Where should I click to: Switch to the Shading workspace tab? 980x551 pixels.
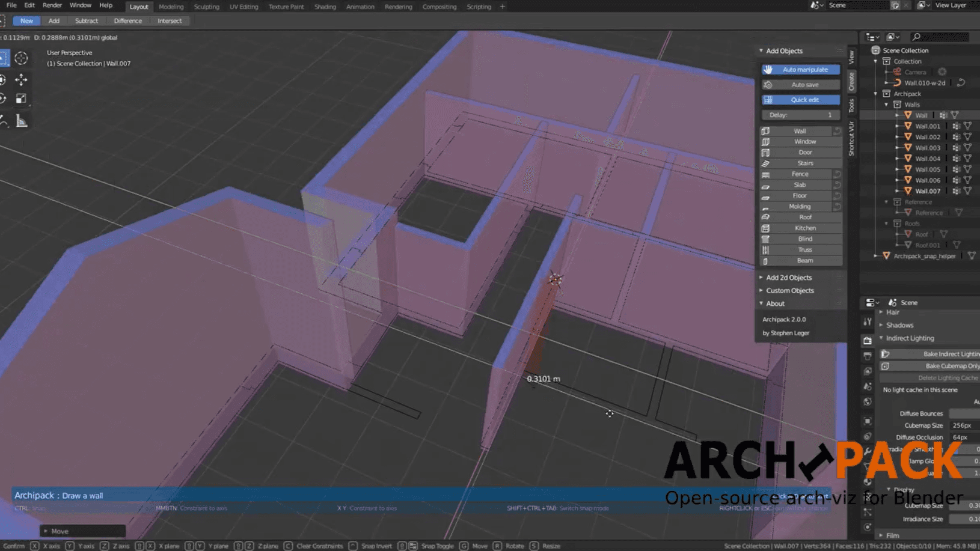pyautogui.click(x=325, y=7)
